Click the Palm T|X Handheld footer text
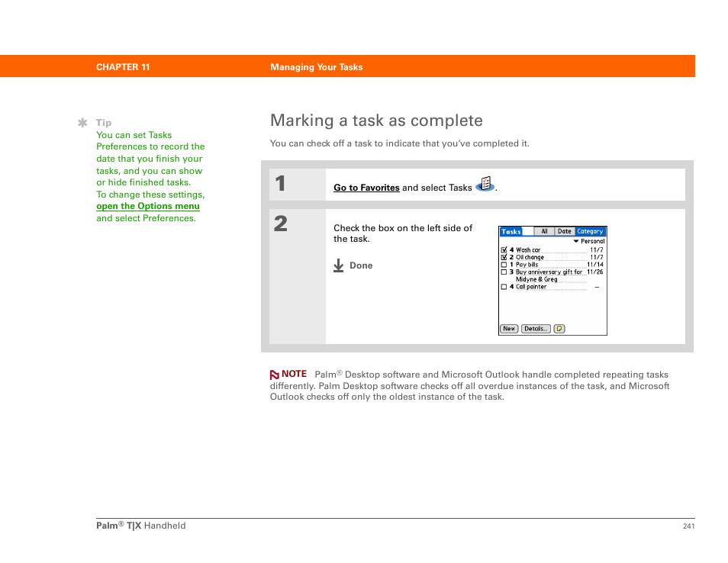Viewport: 728px width, 563px height. tap(141, 526)
